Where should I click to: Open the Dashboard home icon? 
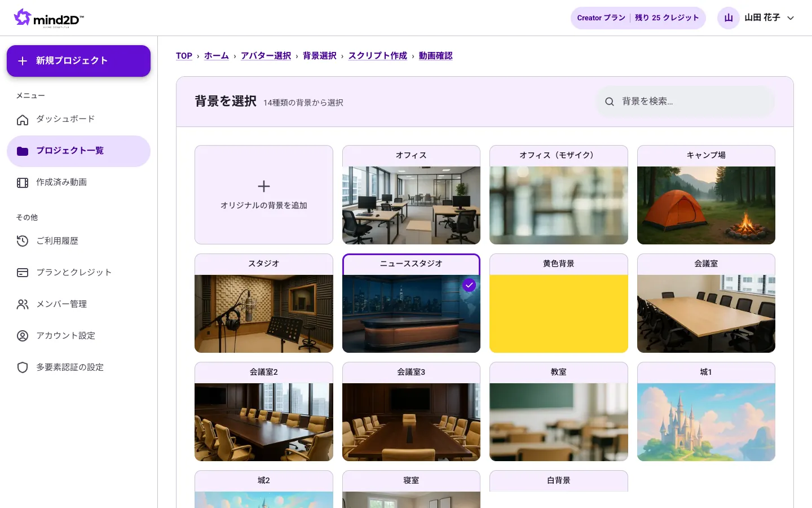[x=23, y=120]
